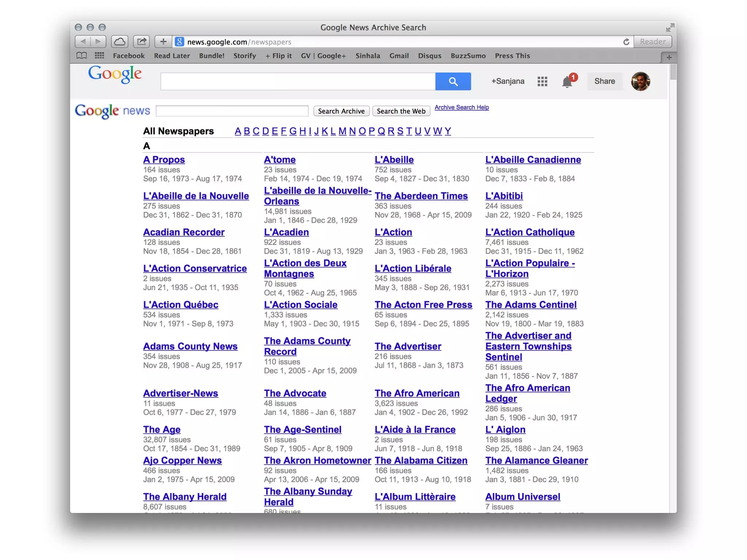Viewport: 747px width, 560px height.
Task: Open the Google apps grid icon
Action: (542, 81)
